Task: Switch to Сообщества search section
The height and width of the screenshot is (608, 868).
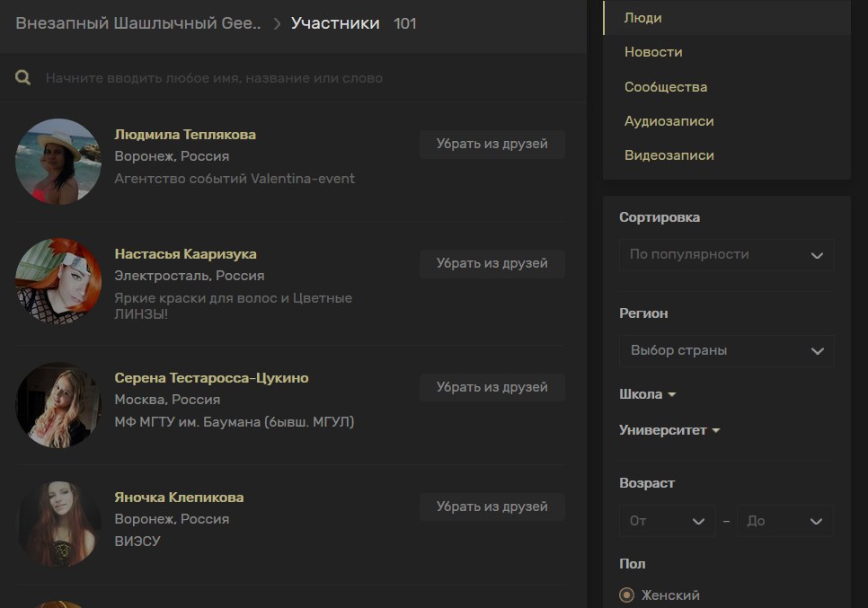Action: [726, 87]
